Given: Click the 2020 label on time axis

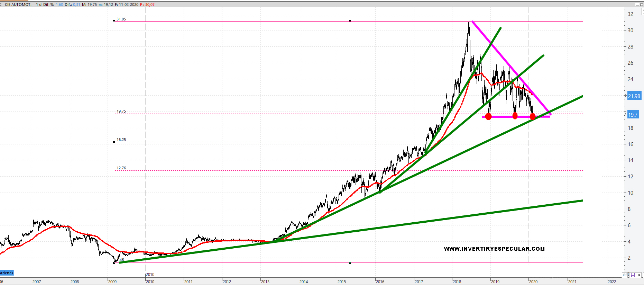Looking at the screenshot, I should (533, 282).
